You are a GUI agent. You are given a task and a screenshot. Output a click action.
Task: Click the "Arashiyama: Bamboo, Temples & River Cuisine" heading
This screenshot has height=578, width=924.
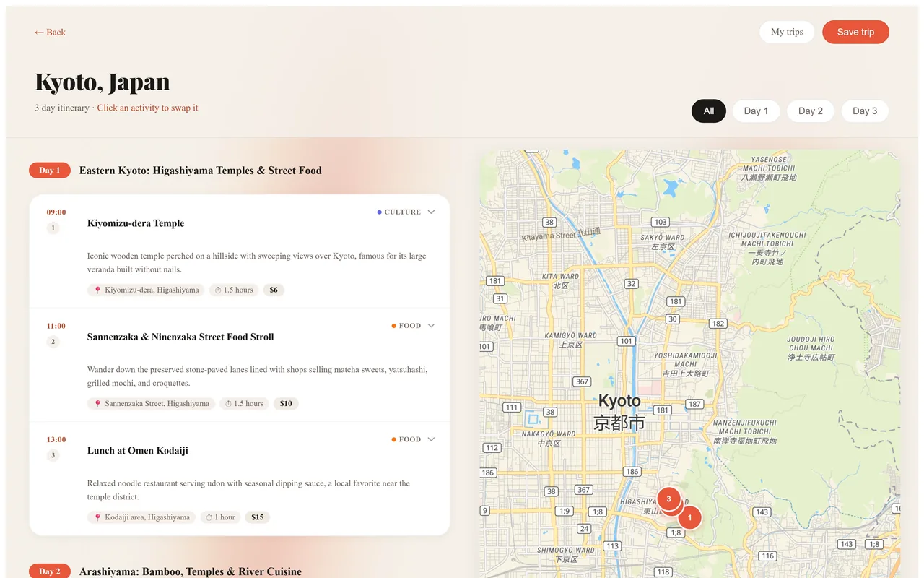(x=191, y=571)
